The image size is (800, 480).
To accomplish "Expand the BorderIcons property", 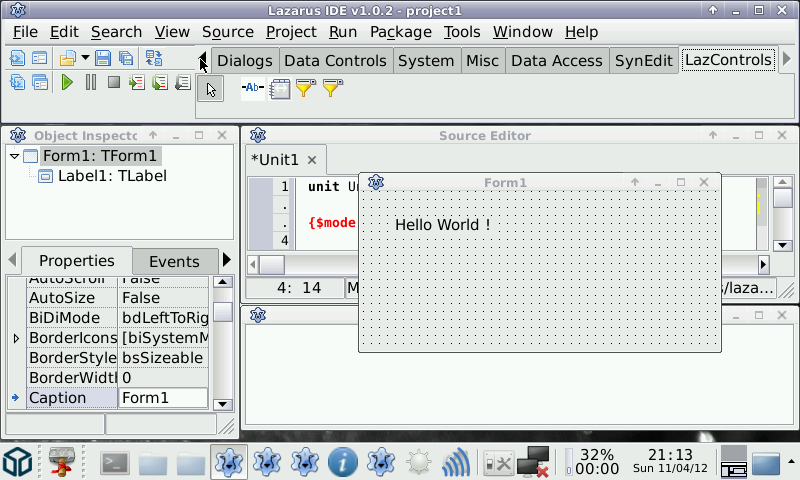I will (x=16, y=338).
